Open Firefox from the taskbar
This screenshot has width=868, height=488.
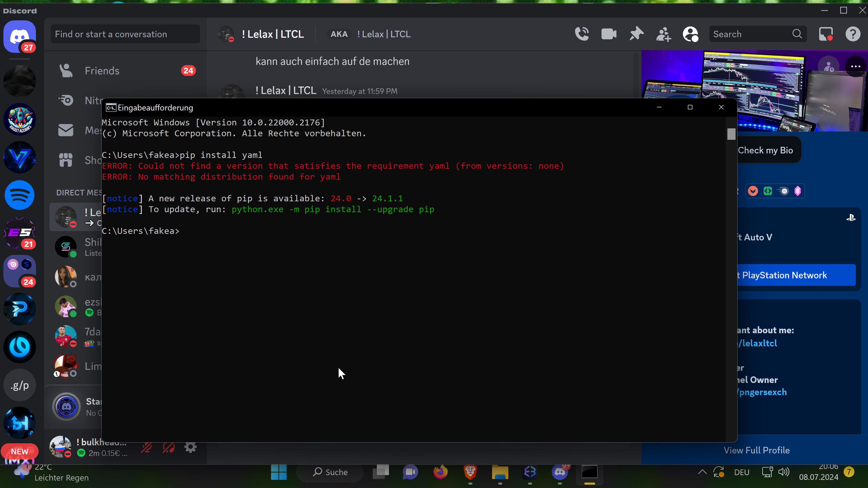click(440, 472)
